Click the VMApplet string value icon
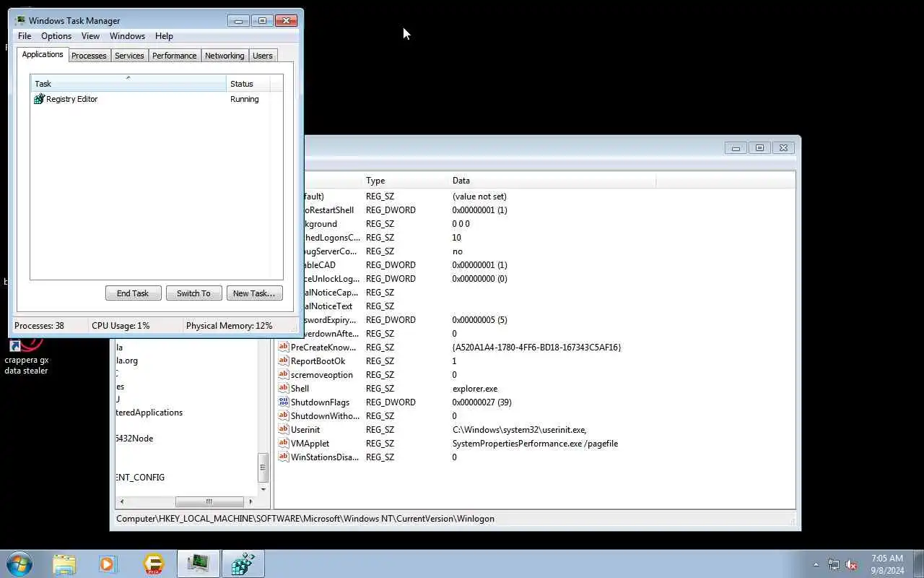 click(284, 444)
